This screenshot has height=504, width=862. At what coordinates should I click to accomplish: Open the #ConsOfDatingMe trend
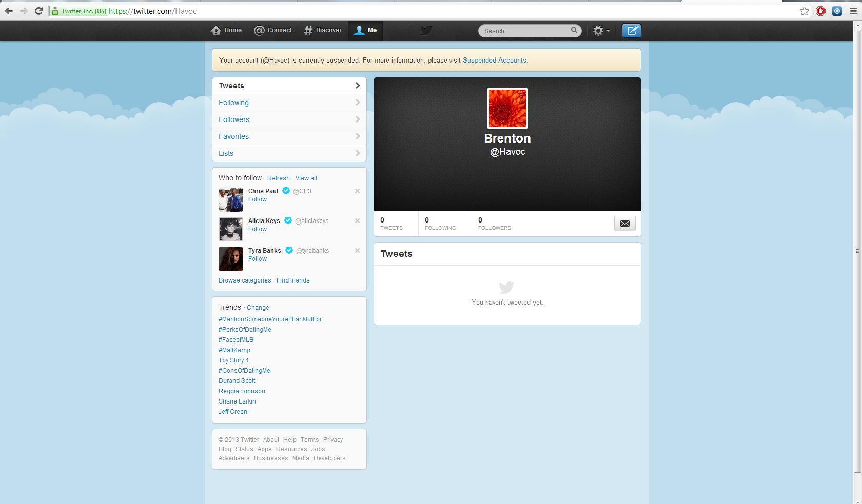tap(244, 371)
